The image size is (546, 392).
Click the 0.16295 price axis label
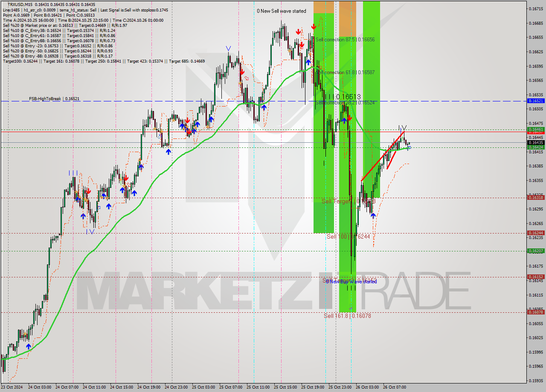[536, 209]
